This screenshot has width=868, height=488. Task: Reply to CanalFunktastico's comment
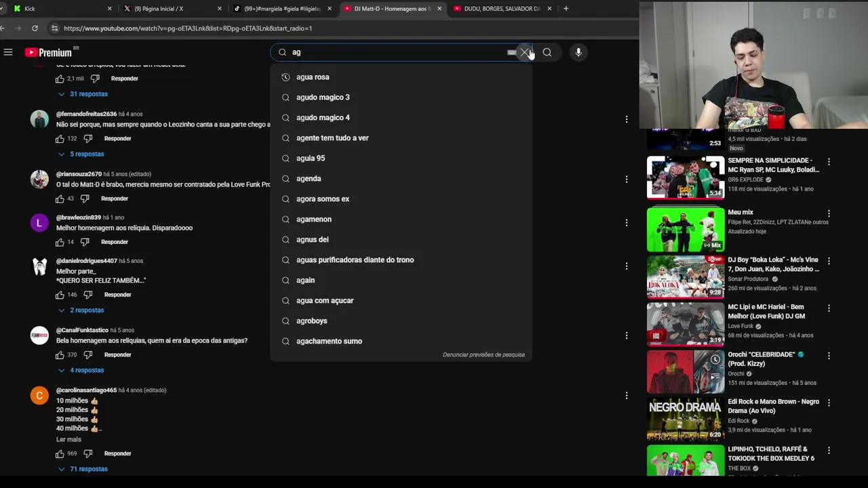point(117,354)
